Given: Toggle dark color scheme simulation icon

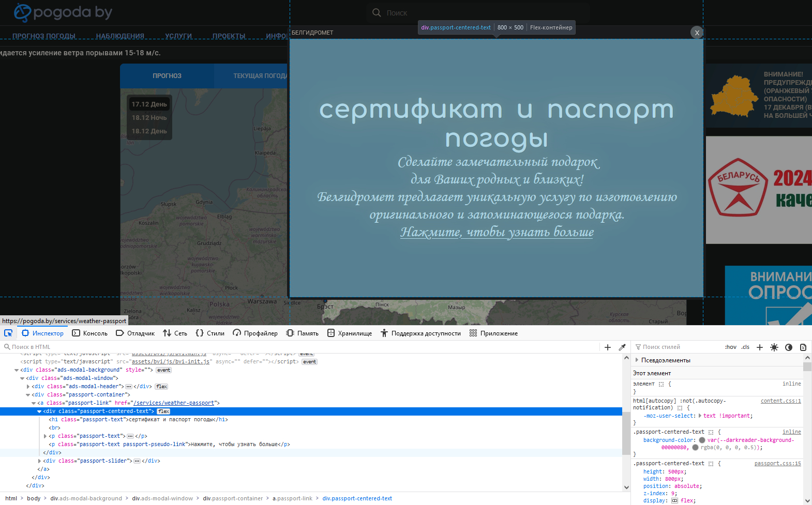Looking at the screenshot, I should [x=789, y=347].
